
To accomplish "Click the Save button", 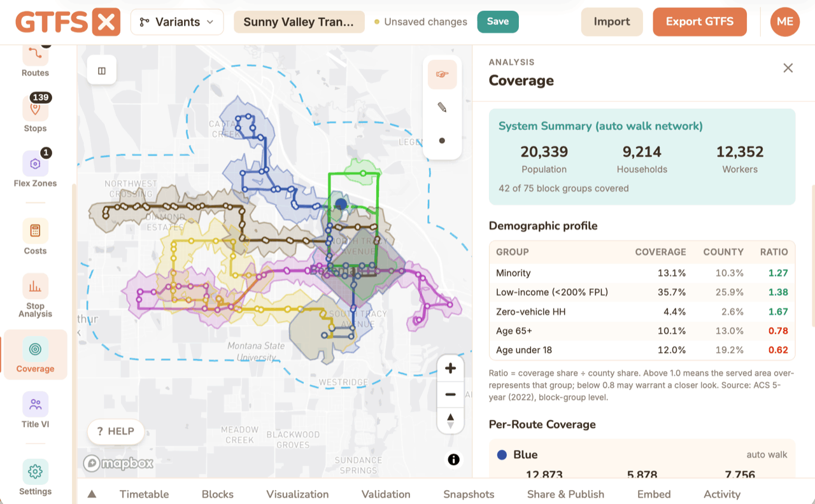I will [498, 22].
